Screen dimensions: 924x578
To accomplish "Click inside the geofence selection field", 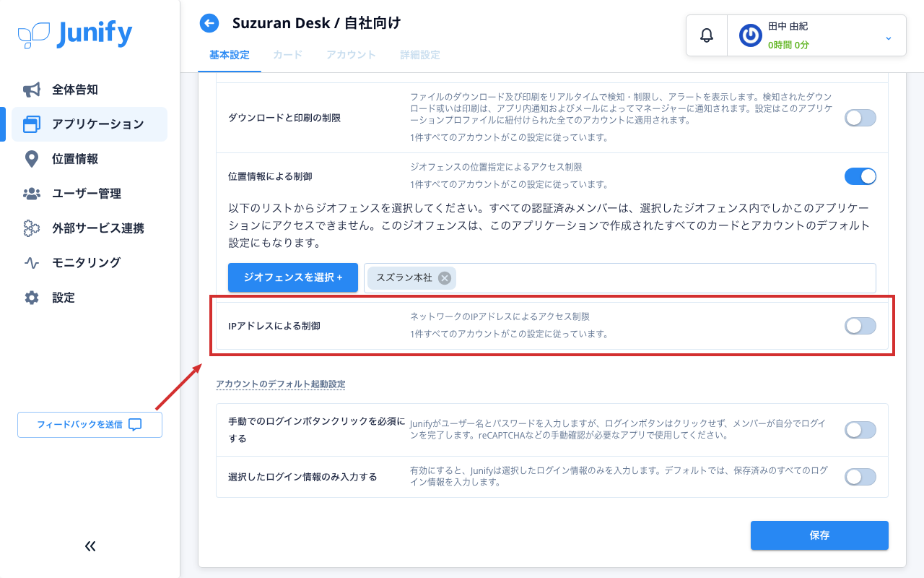I will pyautogui.click(x=620, y=277).
